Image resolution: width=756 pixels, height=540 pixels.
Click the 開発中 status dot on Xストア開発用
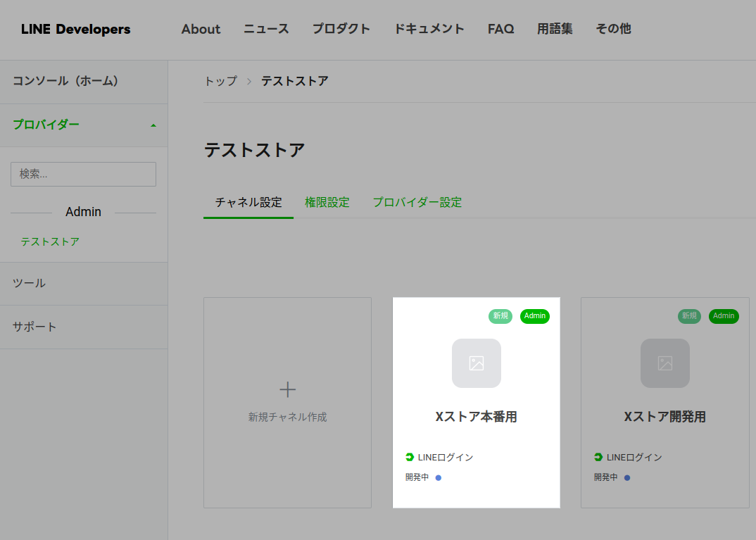pos(626,478)
